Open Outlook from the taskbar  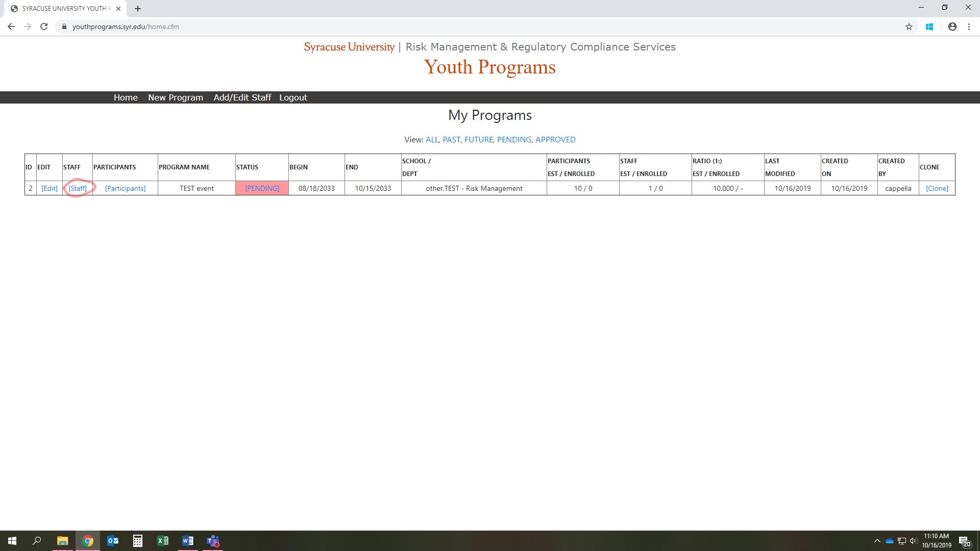point(113,541)
